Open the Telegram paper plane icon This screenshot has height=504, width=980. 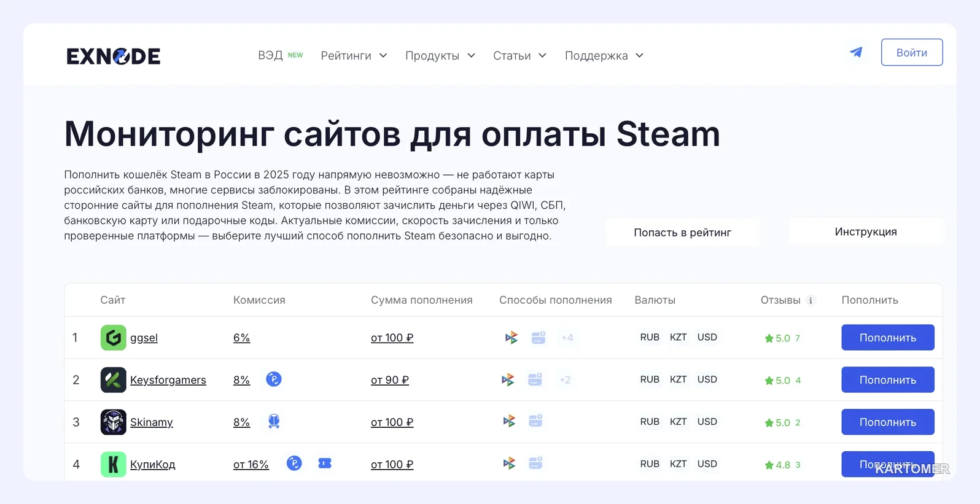pos(856,52)
